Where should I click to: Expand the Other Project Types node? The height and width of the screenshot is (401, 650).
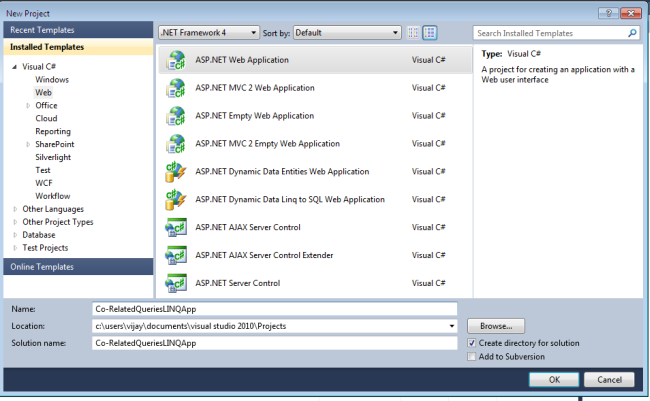[x=15, y=222]
